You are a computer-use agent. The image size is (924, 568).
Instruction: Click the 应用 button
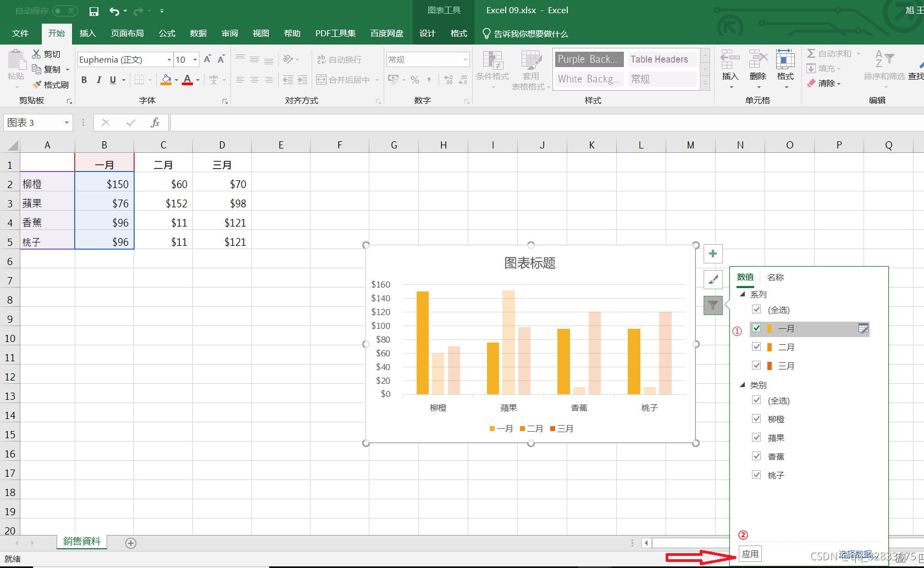pyautogui.click(x=750, y=554)
